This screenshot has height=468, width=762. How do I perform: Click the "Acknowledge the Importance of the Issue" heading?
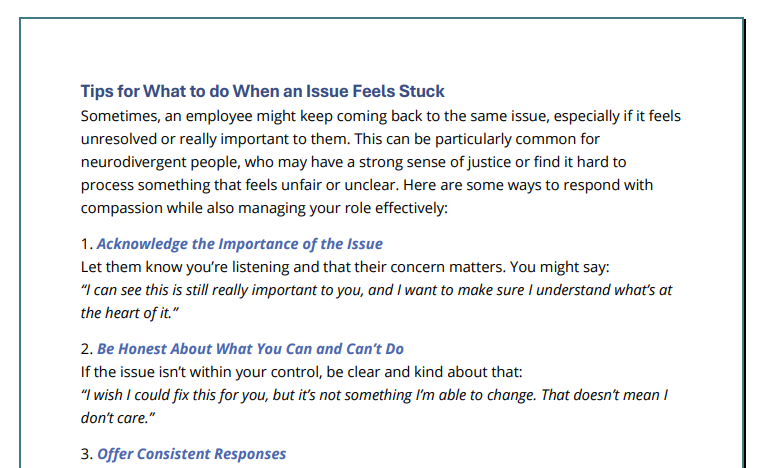click(x=240, y=244)
